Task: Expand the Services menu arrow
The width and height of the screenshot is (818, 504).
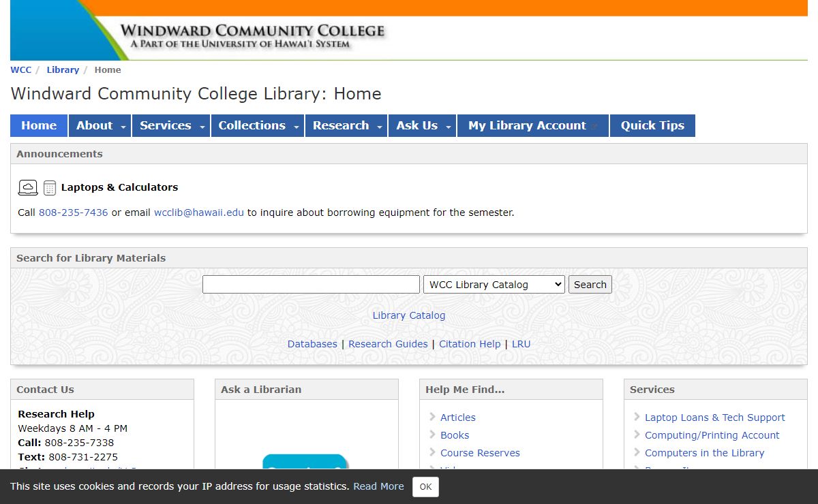Action: [x=202, y=127]
